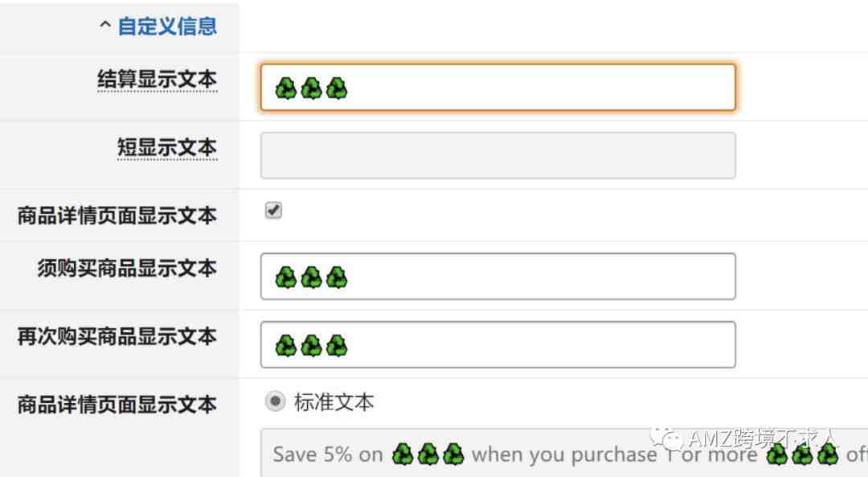
Task: Collapse the 自定义信息 section chevron
Action: coord(105,25)
